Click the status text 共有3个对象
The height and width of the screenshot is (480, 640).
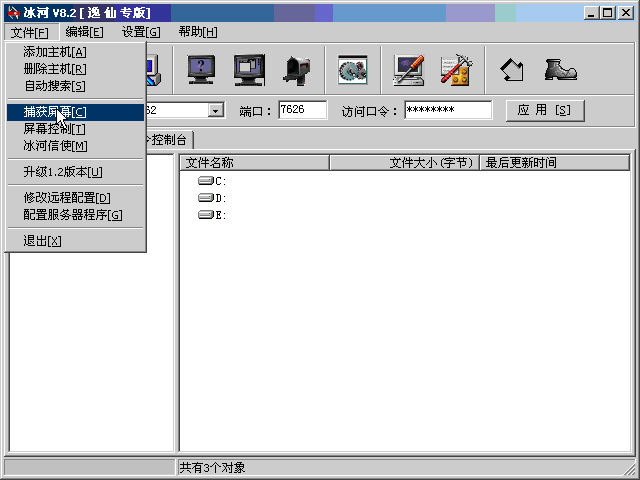[213, 467]
